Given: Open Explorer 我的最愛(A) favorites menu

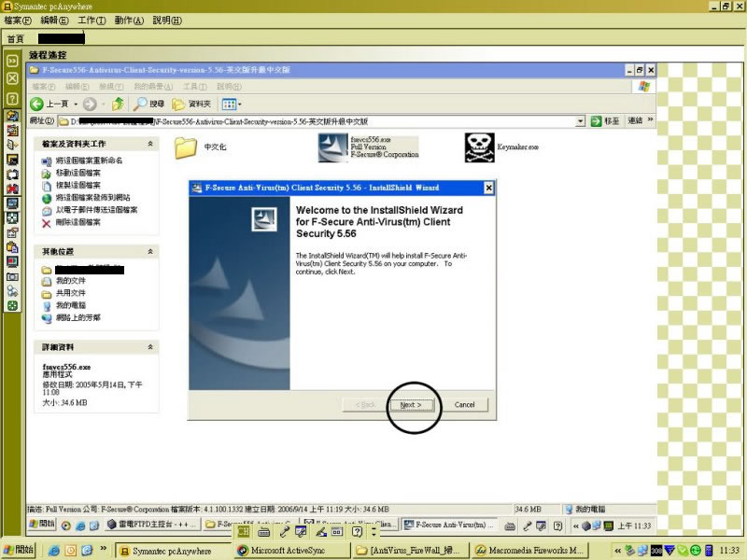Looking at the screenshot, I should (153, 87).
